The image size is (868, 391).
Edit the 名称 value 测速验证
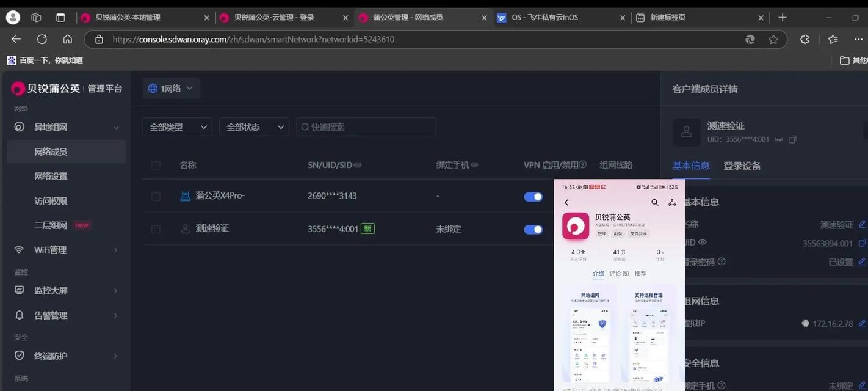(x=862, y=224)
